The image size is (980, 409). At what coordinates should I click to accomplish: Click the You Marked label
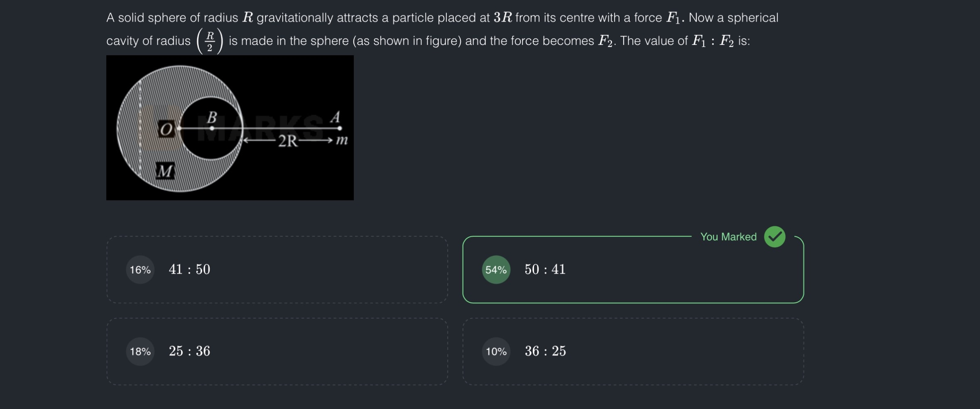728,237
